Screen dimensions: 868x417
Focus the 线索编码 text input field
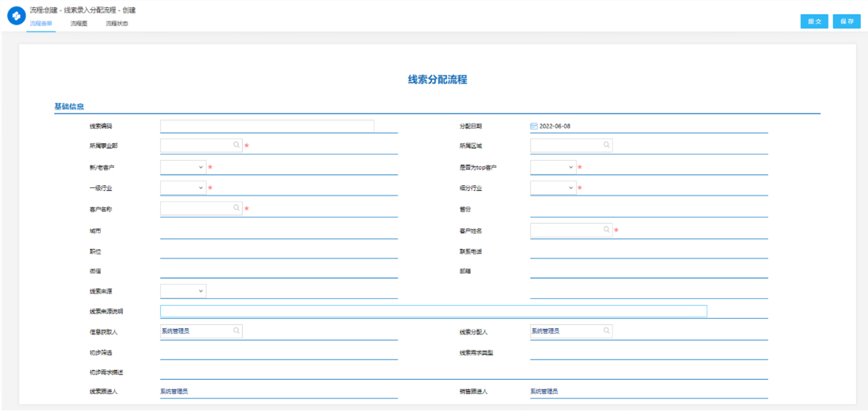click(267, 126)
